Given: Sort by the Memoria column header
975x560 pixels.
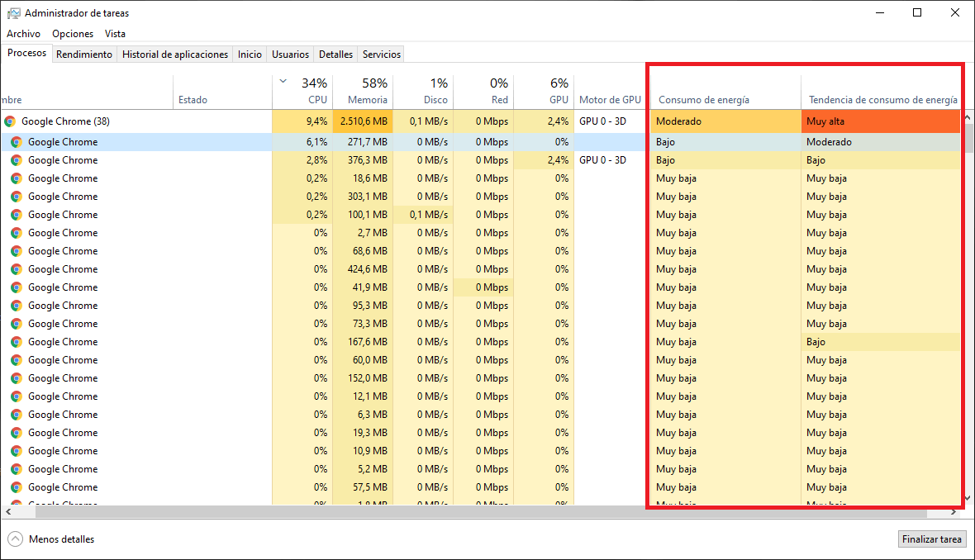Looking at the screenshot, I should point(364,92).
